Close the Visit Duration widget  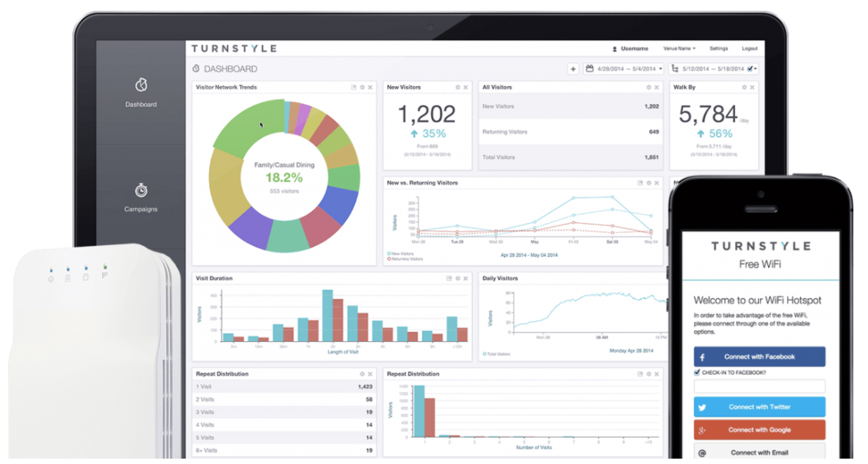466,279
